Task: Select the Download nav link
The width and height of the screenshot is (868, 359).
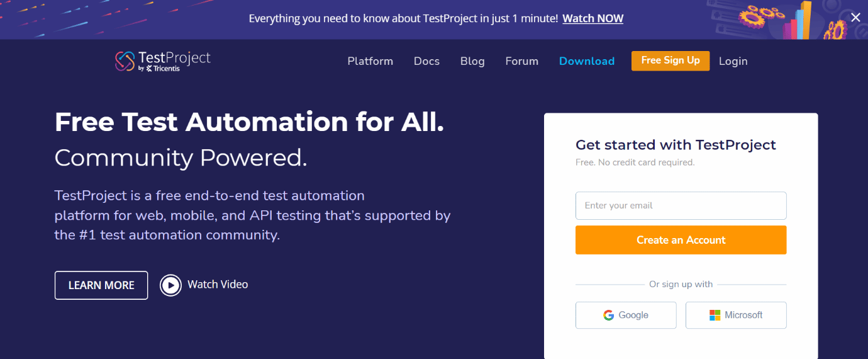Action: click(x=587, y=61)
